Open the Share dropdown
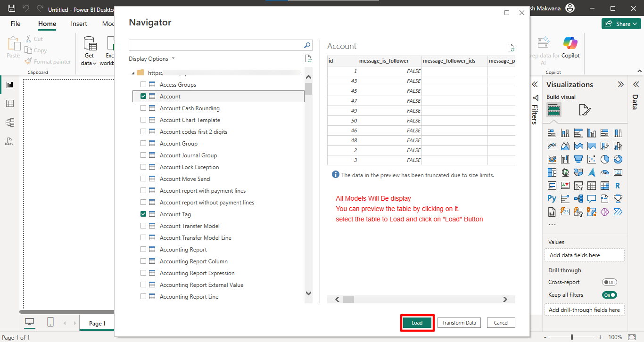Viewport: 644px width, 342px height. pos(621,24)
